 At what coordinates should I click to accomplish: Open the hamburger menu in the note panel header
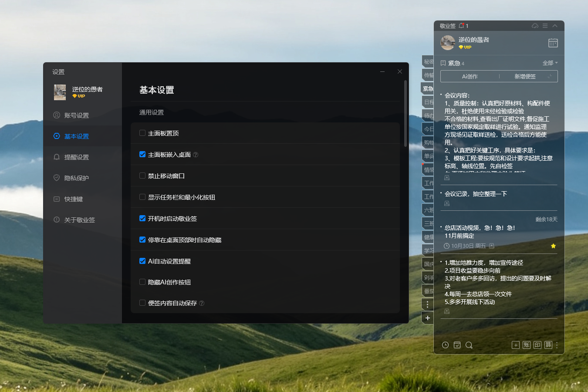[x=545, y=26]
